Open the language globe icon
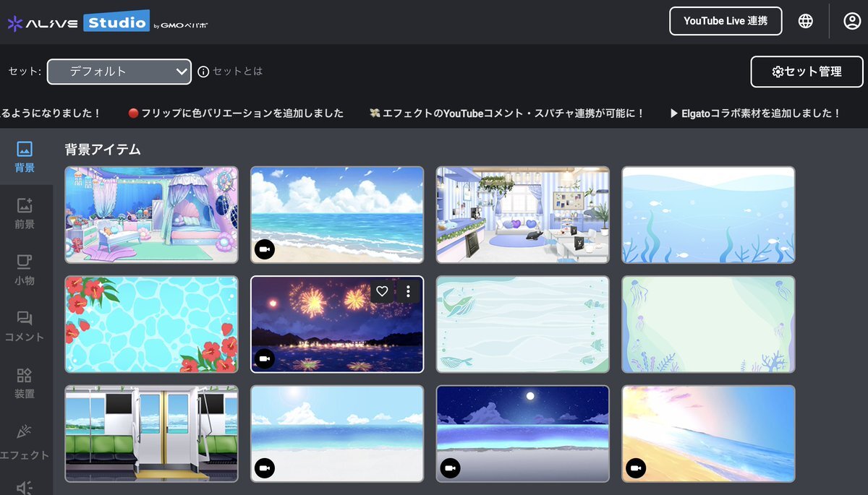The width and height of the screenshot is (868, 495). pos(805,21)
